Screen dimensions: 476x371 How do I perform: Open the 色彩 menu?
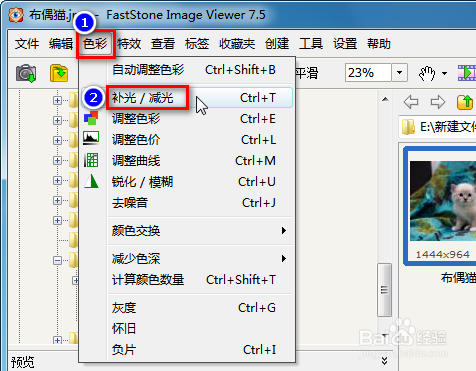pos(95,44)
